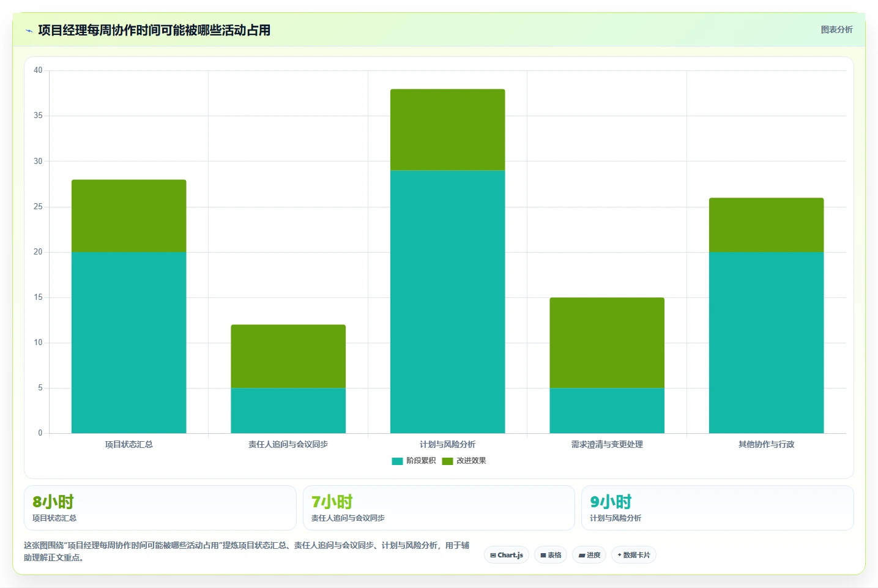Click the teal segment of the 需求澄清与变更处理 bar
This screenshot has width=878, height=588.
pos(607,411)
